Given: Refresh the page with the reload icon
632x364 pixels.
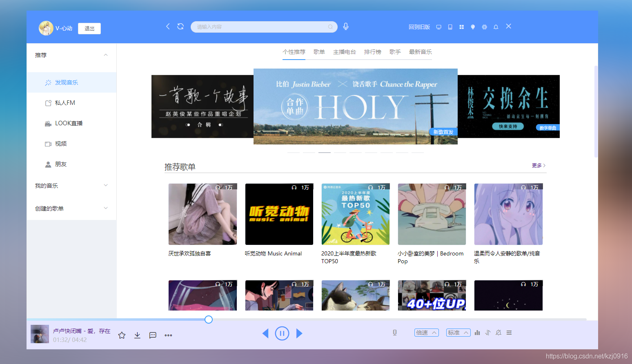Looking at the screenshot, I should [x=180, y=27].
